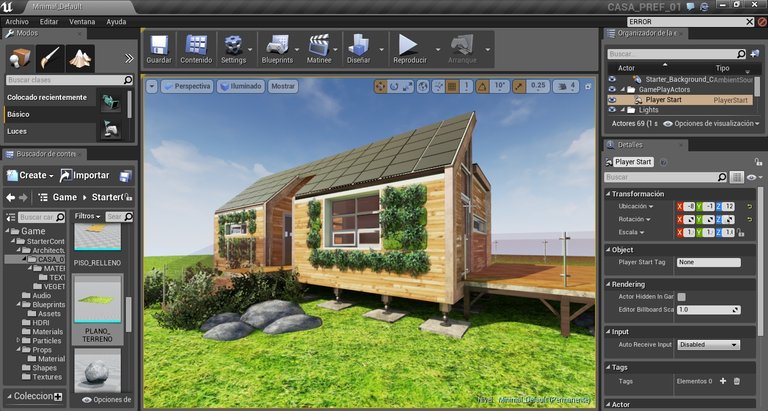
Task: Toggle surface snapping icon in viewport
Action: (x=438, y=87)
